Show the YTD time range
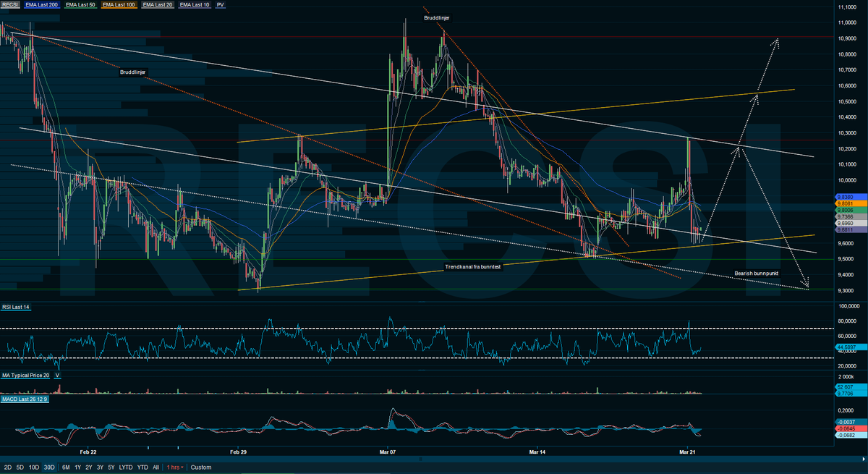This screenshot has width=868, height=474. (142, 467)
